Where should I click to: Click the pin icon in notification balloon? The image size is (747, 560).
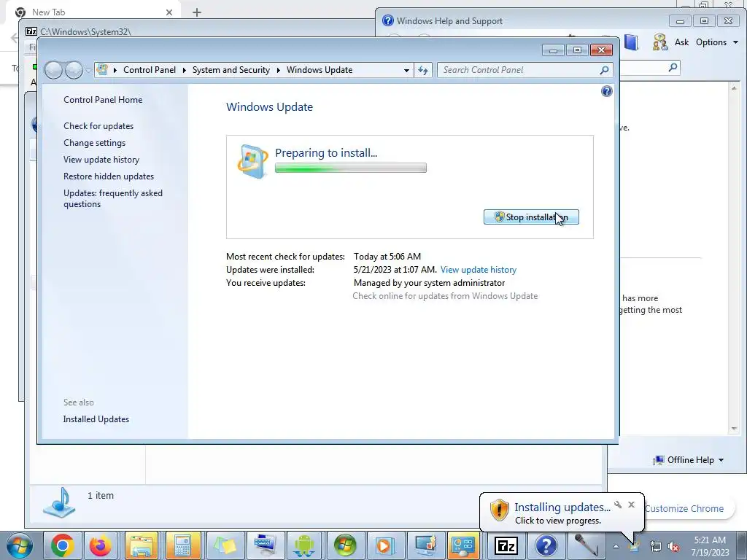[618, 505]
